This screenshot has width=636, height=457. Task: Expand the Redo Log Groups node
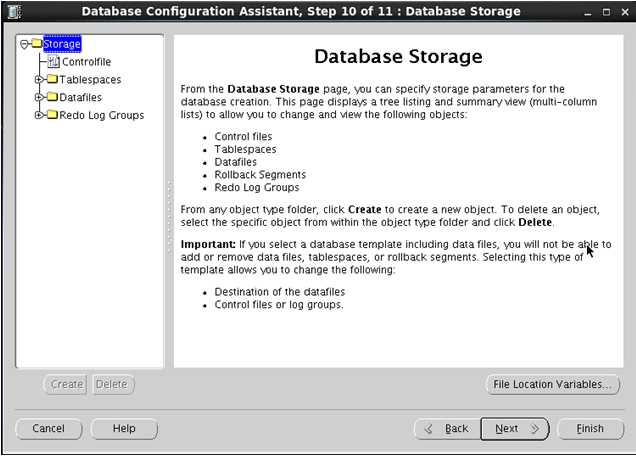[x=39, y=115]
